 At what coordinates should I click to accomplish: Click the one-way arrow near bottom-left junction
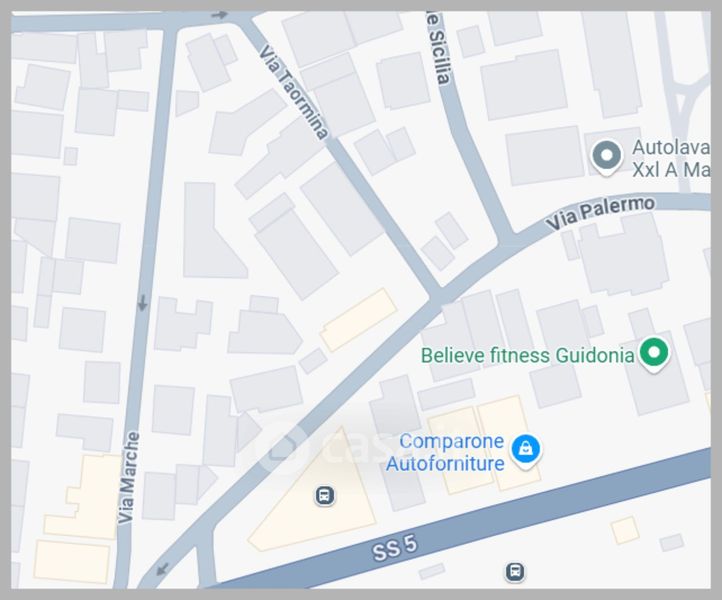click(x=162, y=569)
